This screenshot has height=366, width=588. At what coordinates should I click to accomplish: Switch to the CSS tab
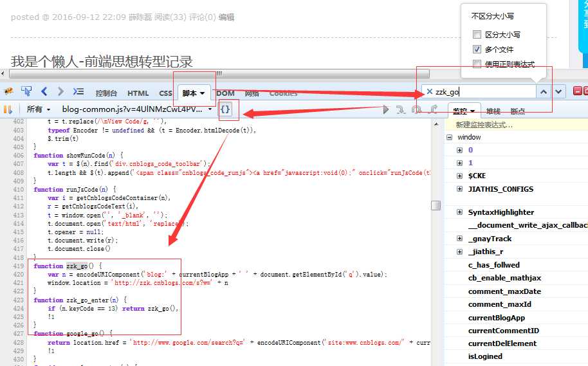tap(165, 93)
